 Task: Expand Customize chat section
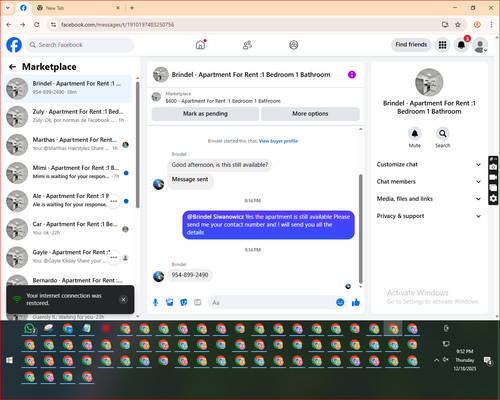coord(429,164)
